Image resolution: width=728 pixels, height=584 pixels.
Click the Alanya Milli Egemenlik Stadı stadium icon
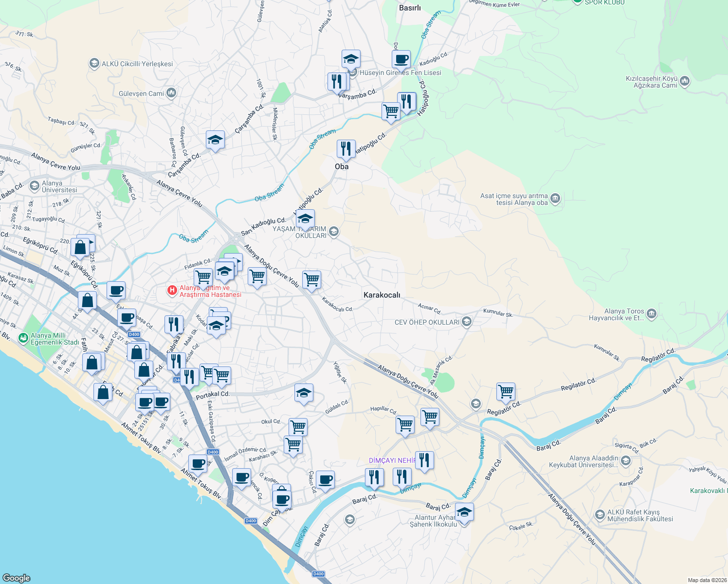[23, 337]
